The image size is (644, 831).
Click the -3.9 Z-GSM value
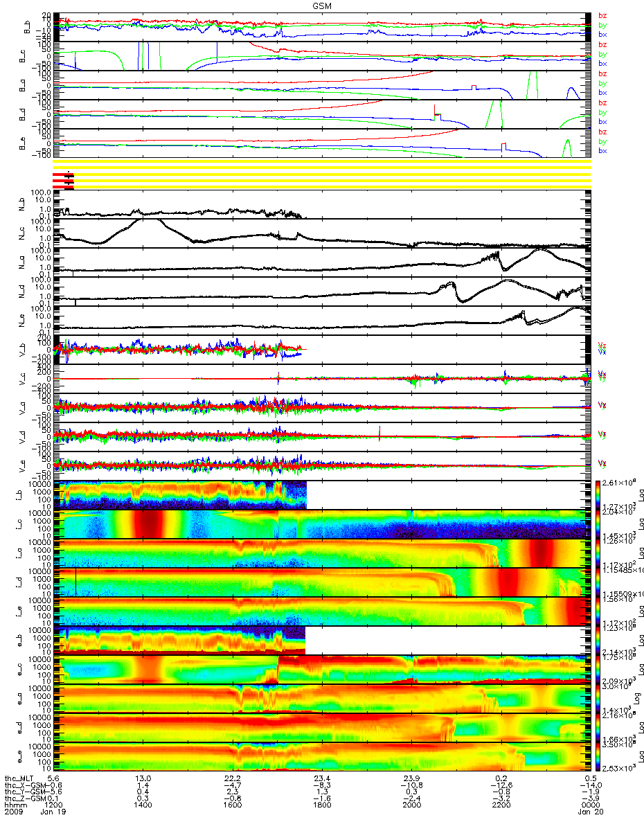point(589,798)
